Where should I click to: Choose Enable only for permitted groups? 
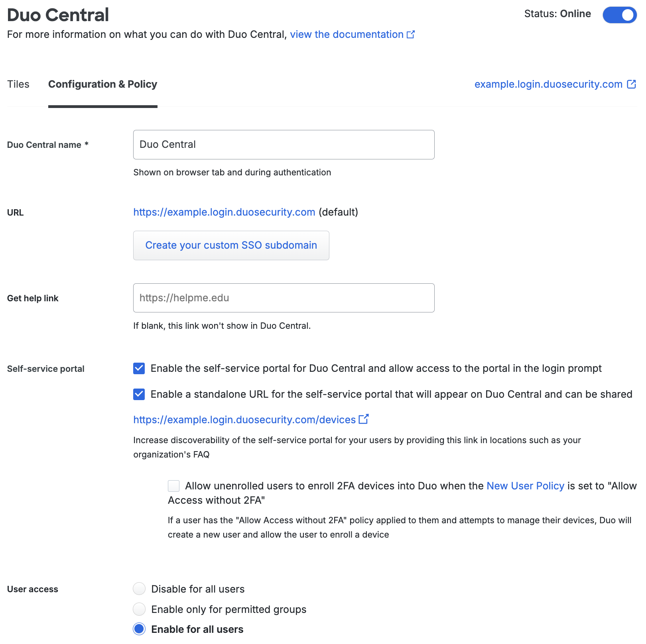[139, 609]
